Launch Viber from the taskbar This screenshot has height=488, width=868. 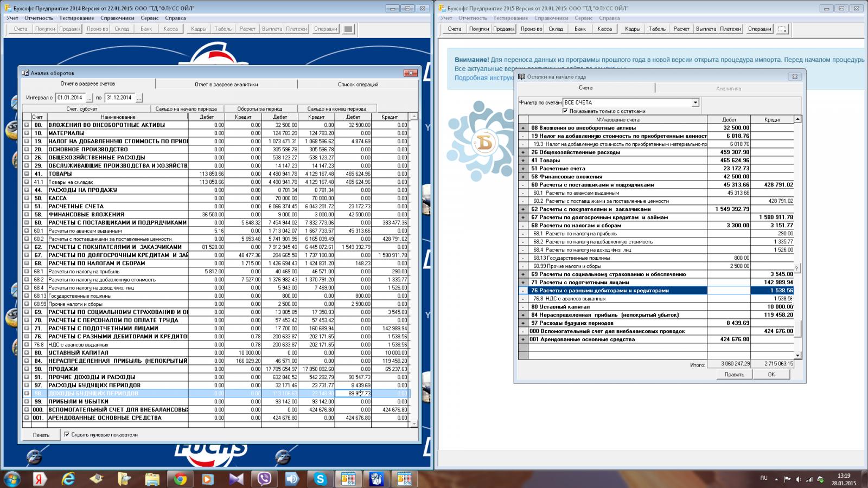pos(264,479)
